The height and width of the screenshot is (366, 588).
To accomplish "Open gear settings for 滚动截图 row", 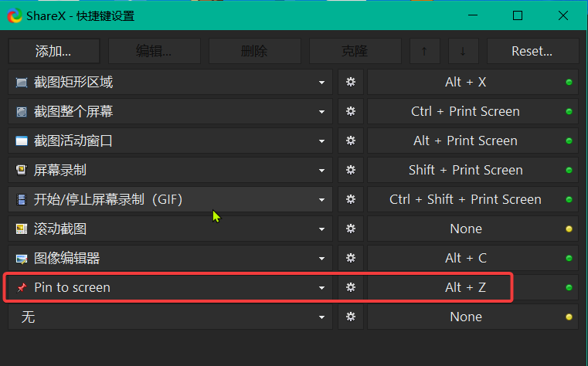I will pos(351,229).
